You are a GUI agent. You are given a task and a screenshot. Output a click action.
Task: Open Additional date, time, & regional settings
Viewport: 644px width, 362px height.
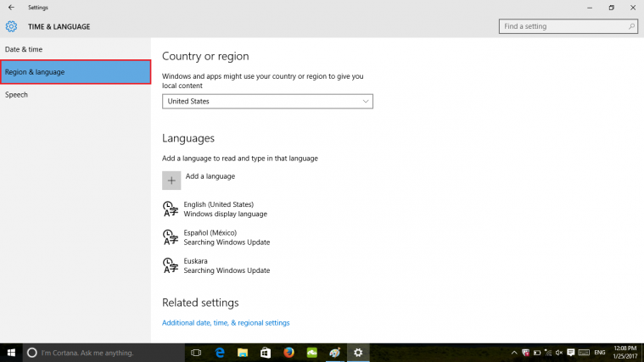226,323
